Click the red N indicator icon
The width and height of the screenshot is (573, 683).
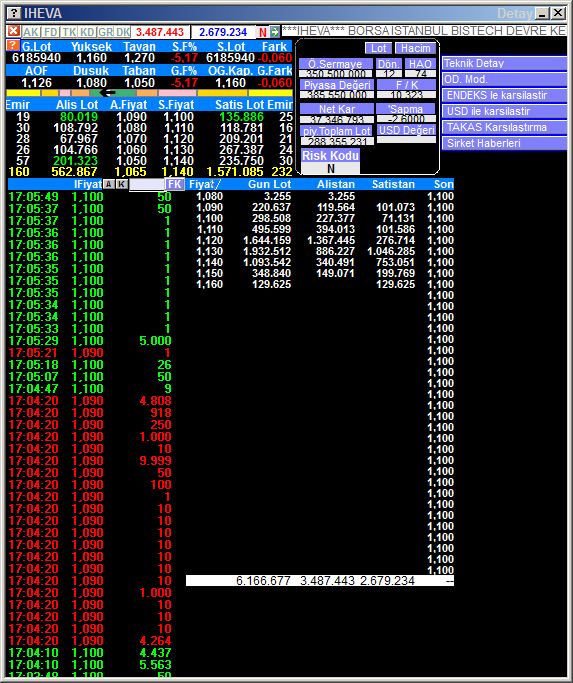[x=262, y=32]
